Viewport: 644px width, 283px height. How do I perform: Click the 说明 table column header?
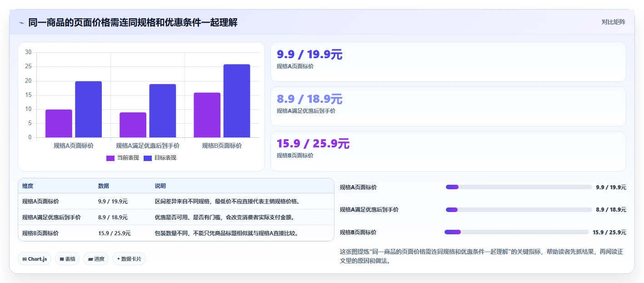(160, 186)
